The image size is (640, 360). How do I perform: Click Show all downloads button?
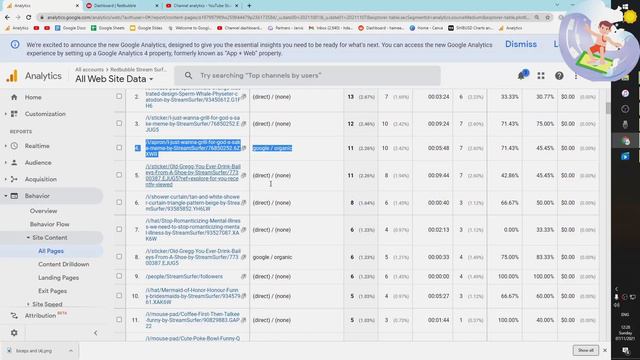click(586, 350)
